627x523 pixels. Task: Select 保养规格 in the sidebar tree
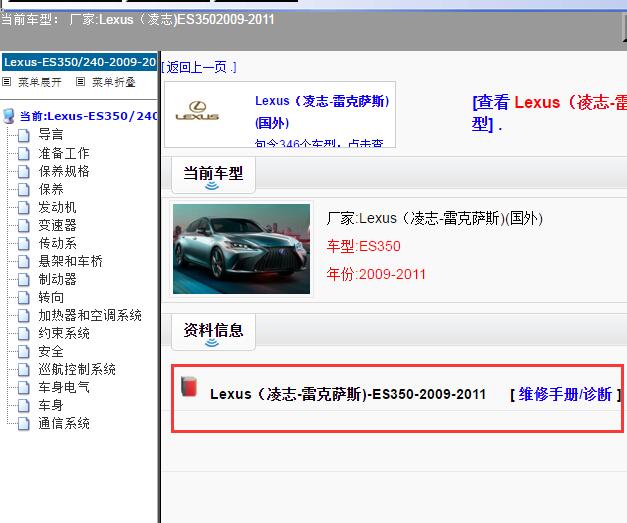click(x=64, y=171)
